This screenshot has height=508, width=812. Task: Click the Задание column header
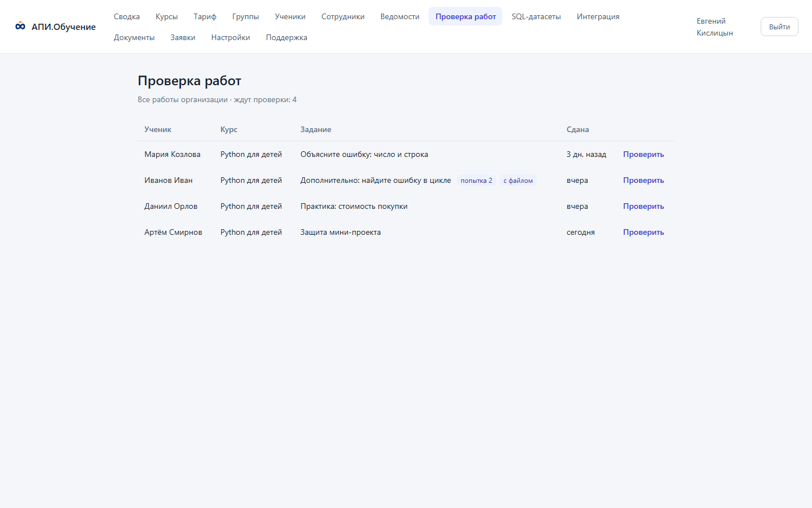click(x=316, y=129)
